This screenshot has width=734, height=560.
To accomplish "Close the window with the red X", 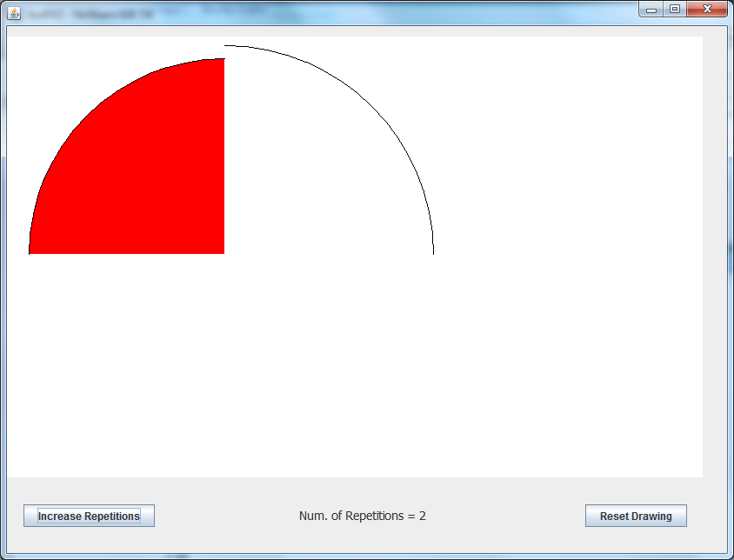I will [x=707, y=9].
